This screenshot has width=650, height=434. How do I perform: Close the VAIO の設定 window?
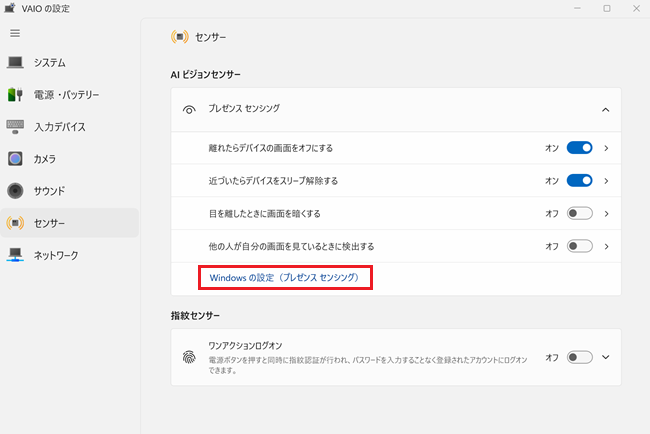pyautogui.click(x=636, y=8)
